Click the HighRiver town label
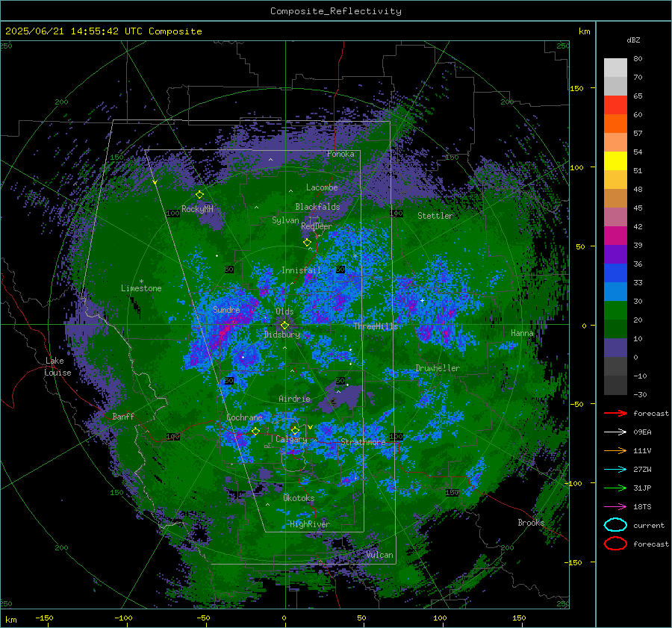672x628 pixels. [309, 524]
